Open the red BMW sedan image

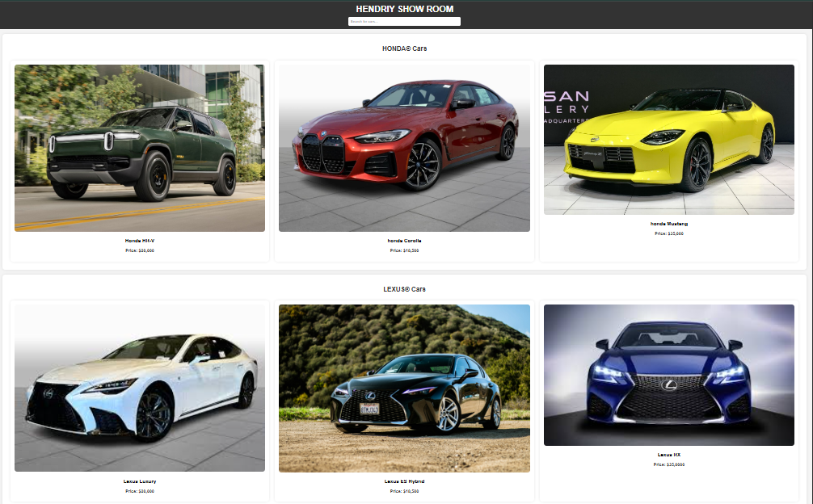pyautogui.click(x=404, y=148)
